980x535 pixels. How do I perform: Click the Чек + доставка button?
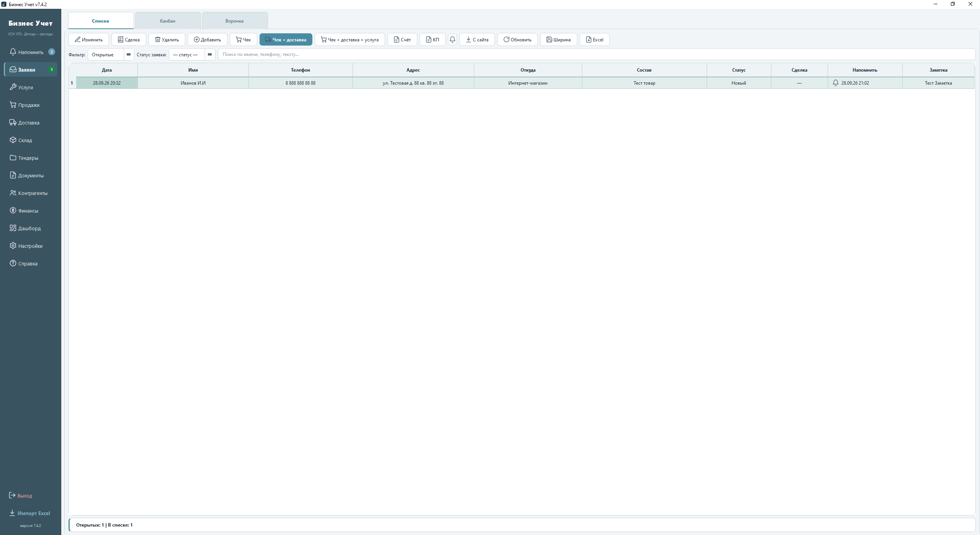[x=286, y=39]
